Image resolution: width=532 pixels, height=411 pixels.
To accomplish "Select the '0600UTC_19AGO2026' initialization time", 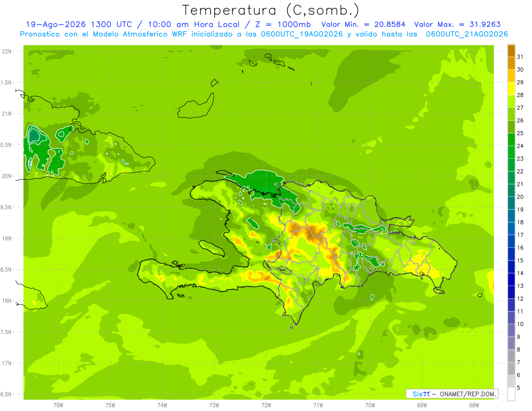I will 301,34.
